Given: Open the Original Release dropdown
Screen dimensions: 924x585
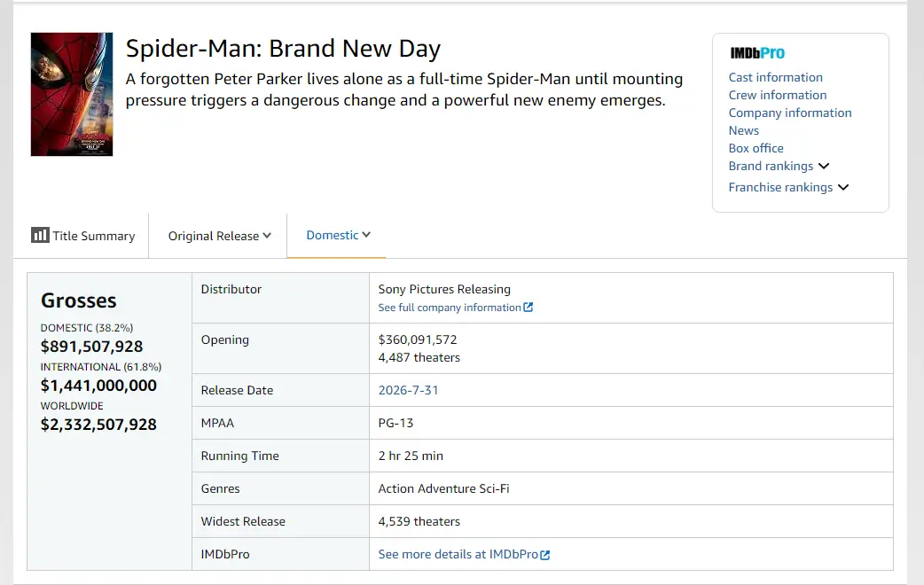Looking at the screenshot, I should tap(219, 236).
